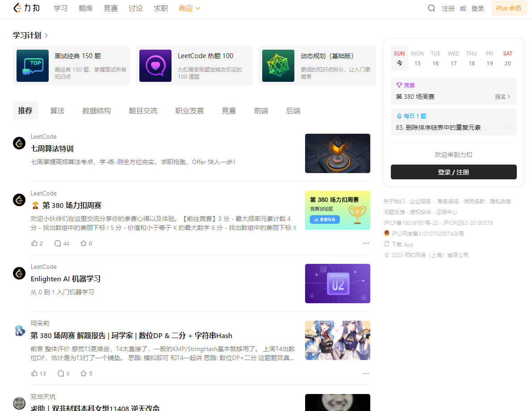Select WED 17 in the calendar
The image size is (532, 411).
(454, 59)
